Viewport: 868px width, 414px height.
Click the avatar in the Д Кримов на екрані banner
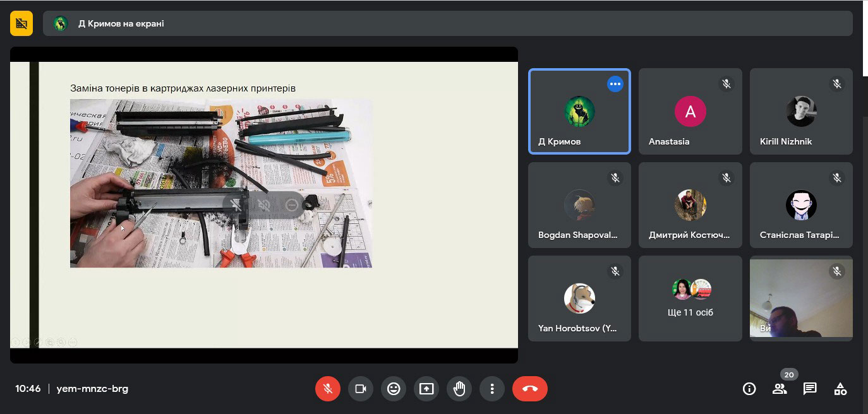tap(61, 24)
